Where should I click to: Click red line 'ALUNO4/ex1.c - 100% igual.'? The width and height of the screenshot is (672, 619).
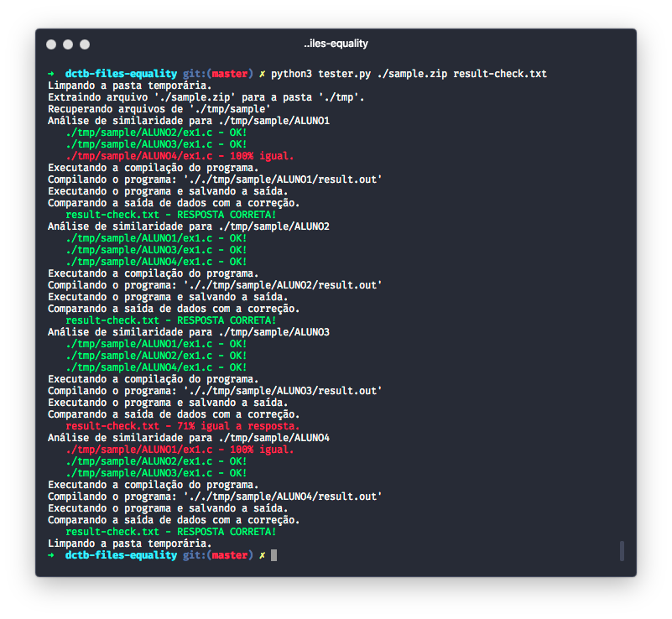(x=180, y=156)
